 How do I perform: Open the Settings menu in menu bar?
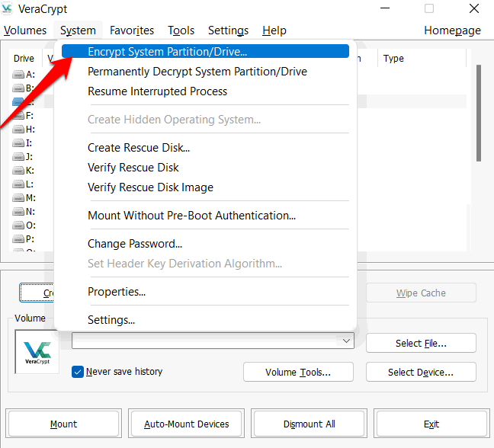(x=229, y=30)
